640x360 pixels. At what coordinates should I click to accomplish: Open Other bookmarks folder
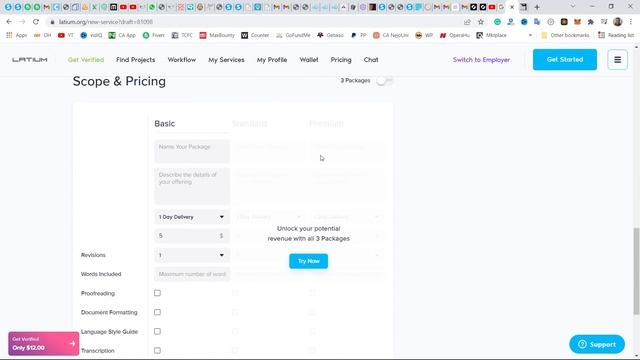click(565, 36)
